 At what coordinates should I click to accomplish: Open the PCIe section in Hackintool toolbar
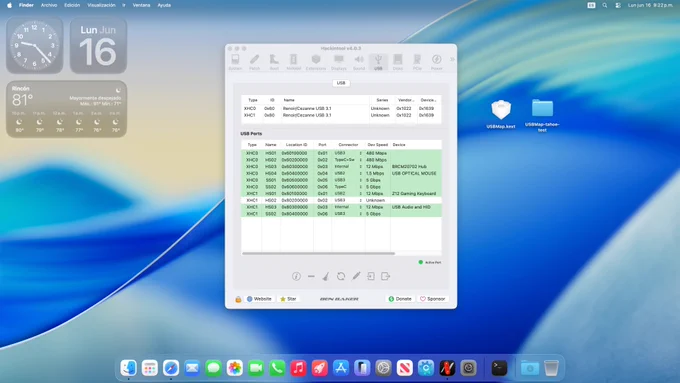point(417,62)
